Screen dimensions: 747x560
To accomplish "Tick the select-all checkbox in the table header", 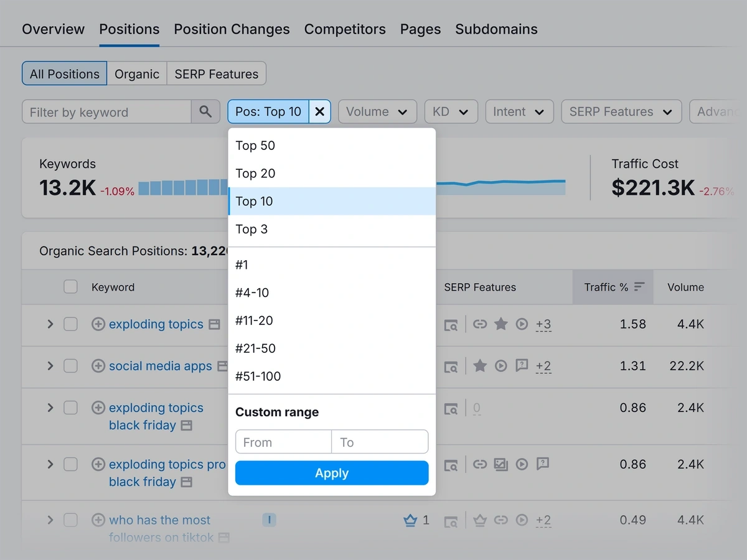I will (71, 287).
